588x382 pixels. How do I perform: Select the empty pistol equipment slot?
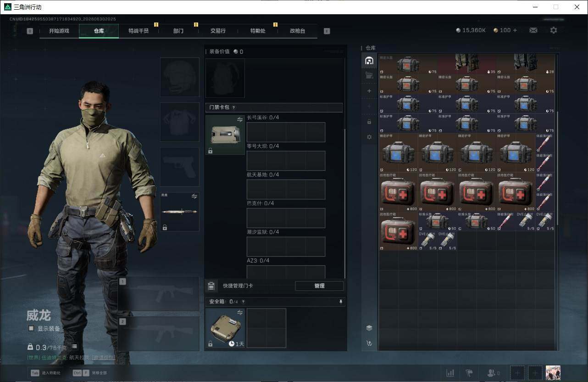(x=180, y=167)
